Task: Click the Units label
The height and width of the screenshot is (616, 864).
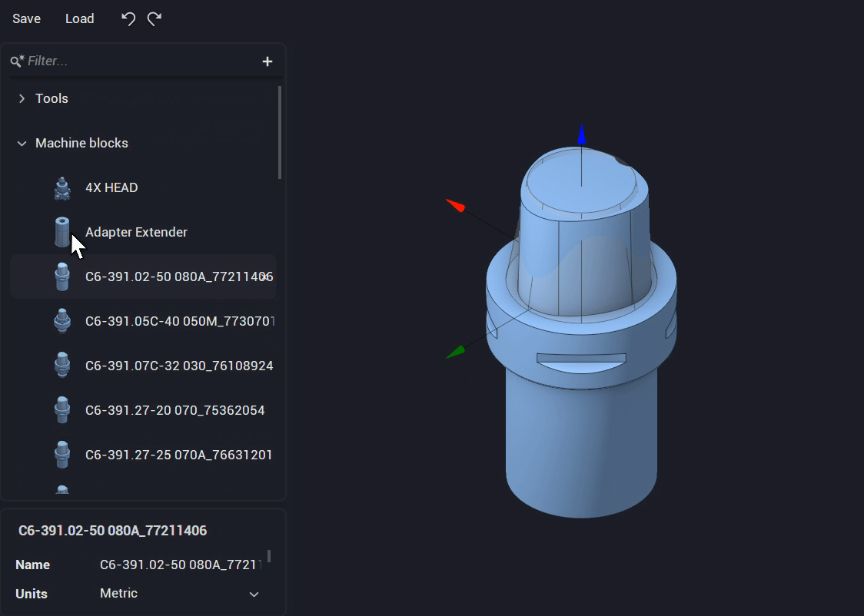Action: coord(32,594)
